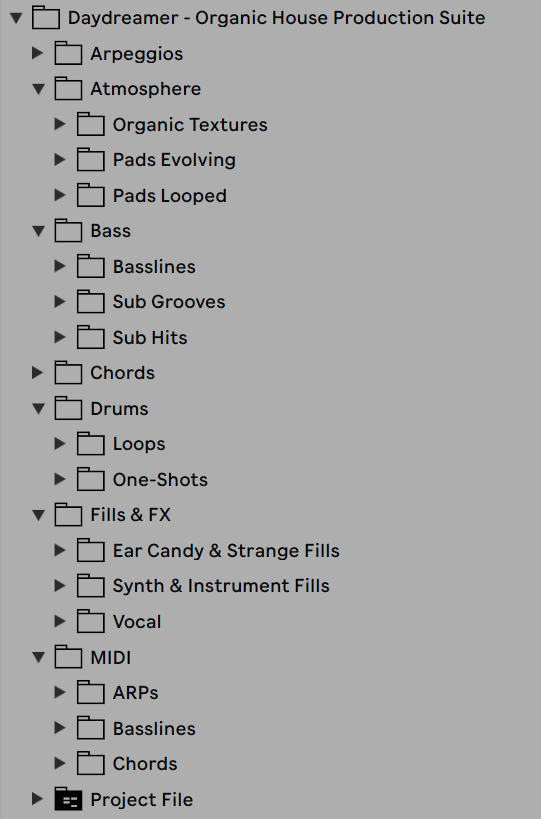Viewport: 541px width, 819px height.
Task: Select the Ear Candy & Strange Fills item
Action: [x=226, y=551]
